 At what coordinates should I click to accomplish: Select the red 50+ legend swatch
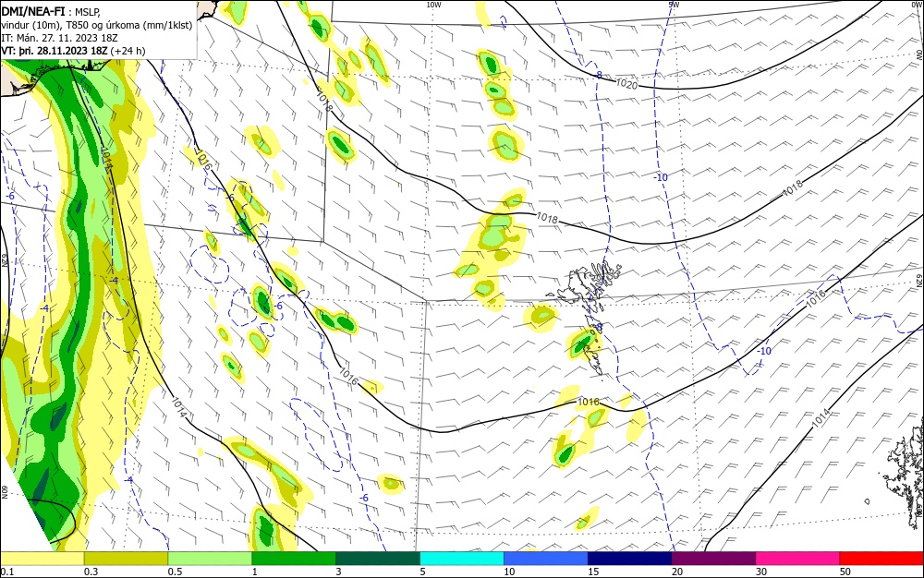point(881,559)
